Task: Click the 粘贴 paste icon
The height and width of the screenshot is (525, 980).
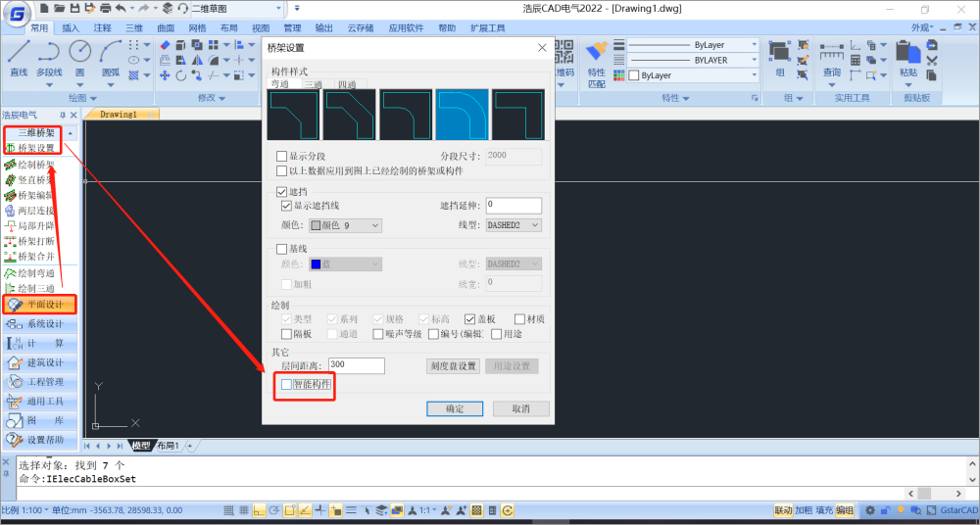Action: (908, 53)
